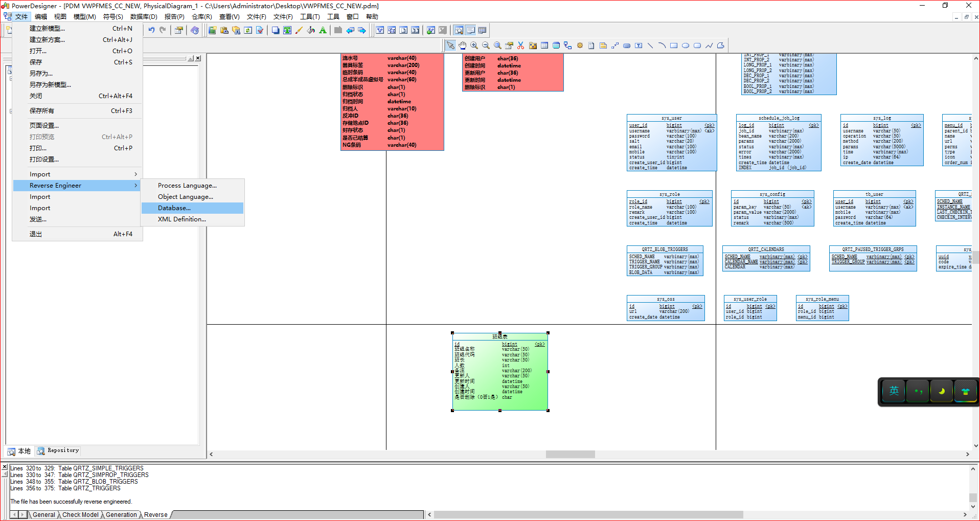Choose Database... from the Reverse Engineer submenu
The width and height of the screenshot is (980, 521).
coord(174,208)
